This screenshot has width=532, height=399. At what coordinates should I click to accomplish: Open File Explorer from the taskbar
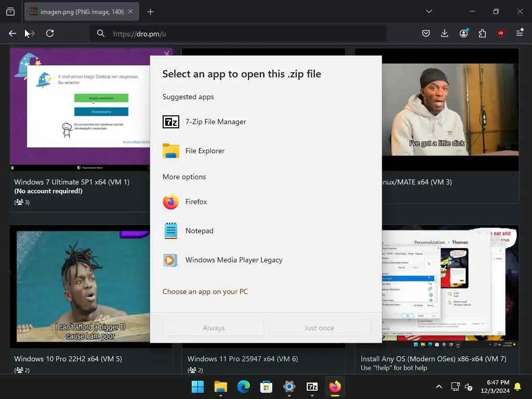coord(220,387)
